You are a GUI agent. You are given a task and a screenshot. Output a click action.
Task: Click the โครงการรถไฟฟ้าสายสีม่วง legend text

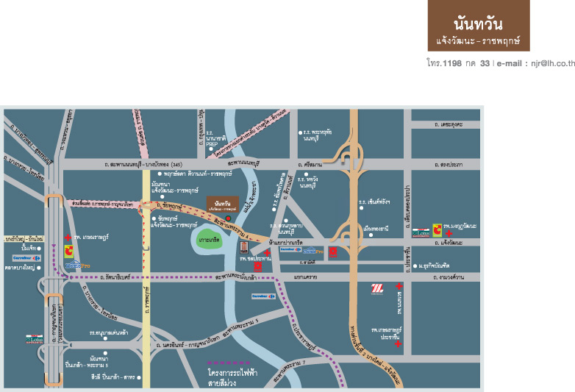click(229, 378)
